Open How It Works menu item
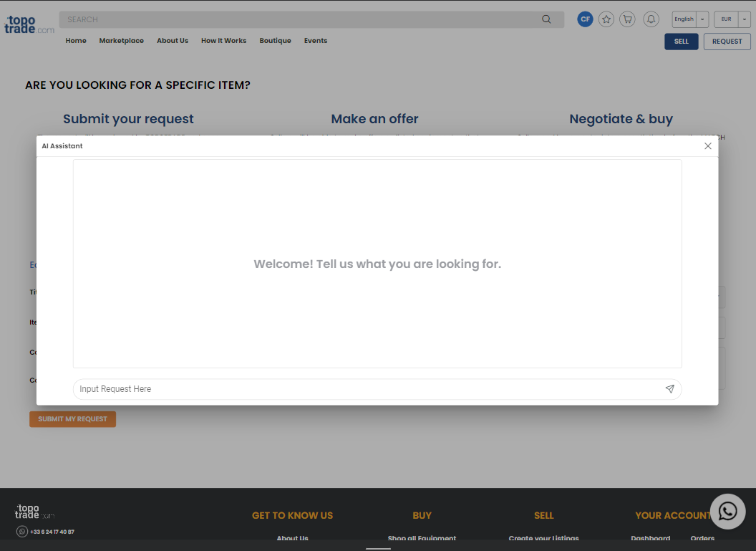 point(223,41)
